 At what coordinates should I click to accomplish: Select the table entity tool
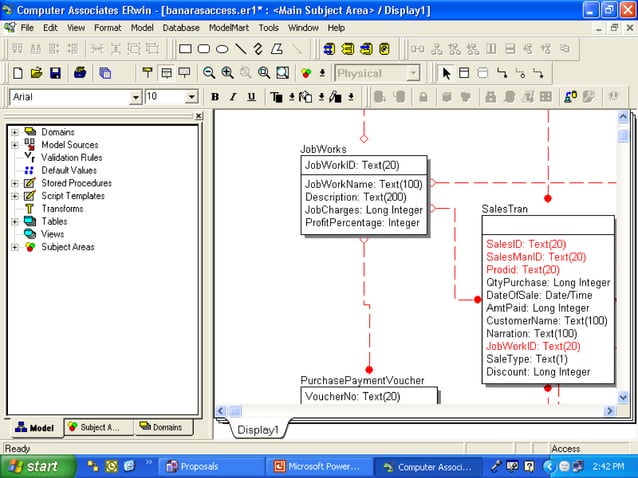(464, 74)
